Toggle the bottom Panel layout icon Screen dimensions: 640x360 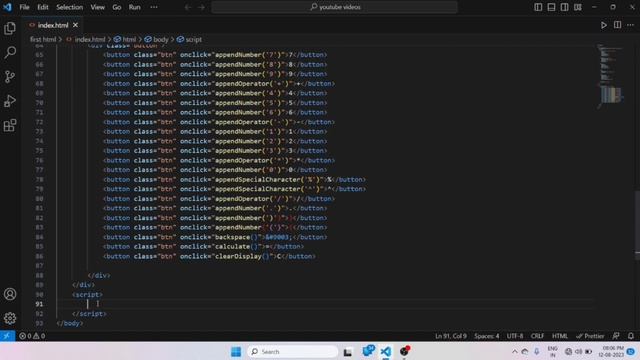[551, 7]
